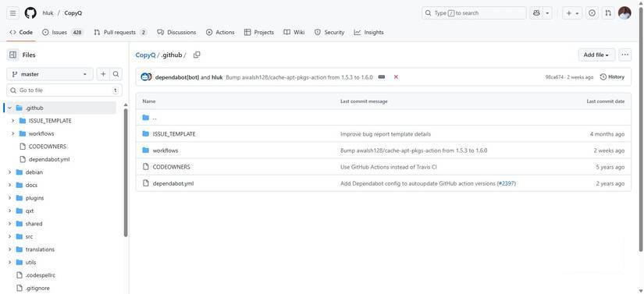Click the CopyQ breadcrumb link
This screenshot has height=294, width=644.
[145, 55]
